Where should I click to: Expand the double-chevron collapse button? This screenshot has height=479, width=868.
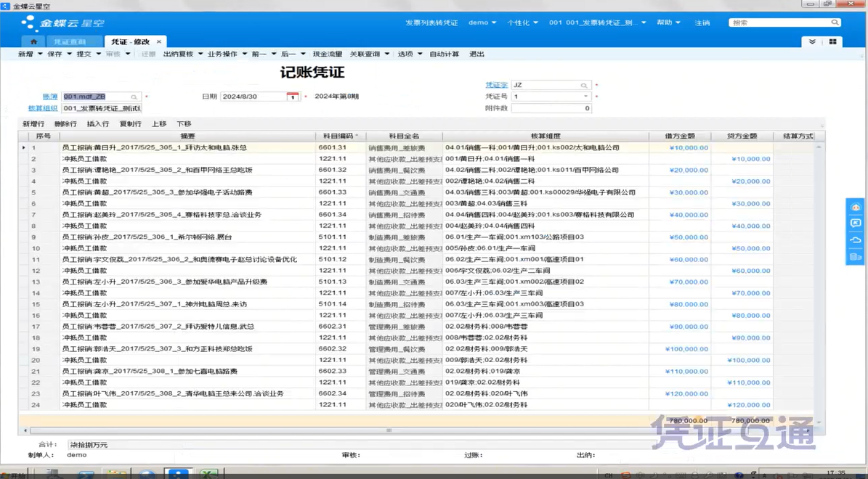coord(812,42)
